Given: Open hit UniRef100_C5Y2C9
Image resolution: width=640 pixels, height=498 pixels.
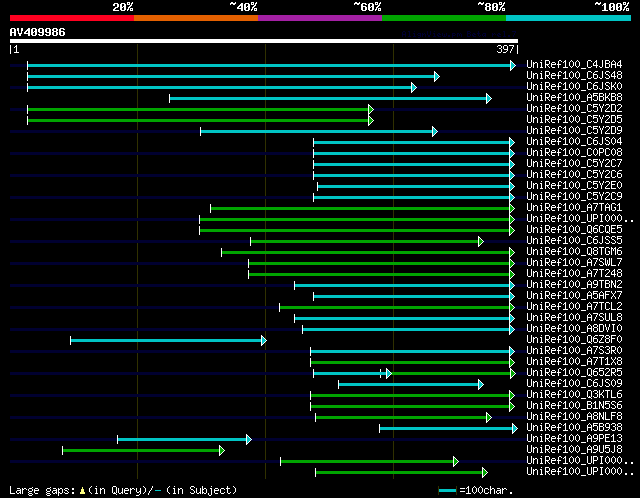Looking at the screenshot, I should (574, 197).
